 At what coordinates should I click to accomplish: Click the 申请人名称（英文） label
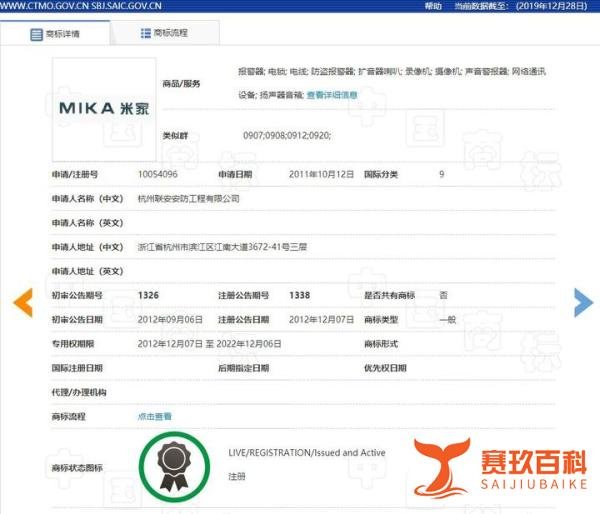(x=87, y=223)
